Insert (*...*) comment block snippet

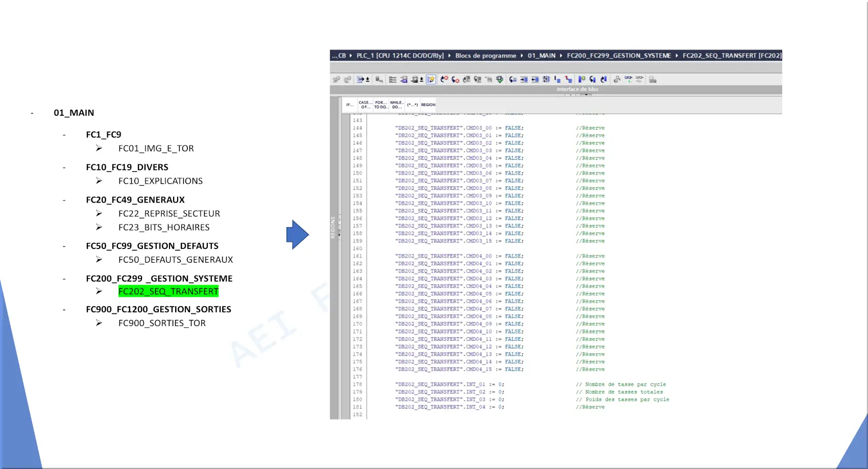tap(413, 105)
